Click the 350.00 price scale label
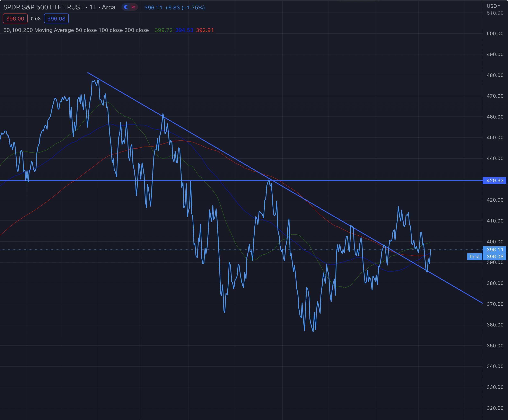Image resolution: width=508 pixels, height=420 pixels. coord(495,345)
